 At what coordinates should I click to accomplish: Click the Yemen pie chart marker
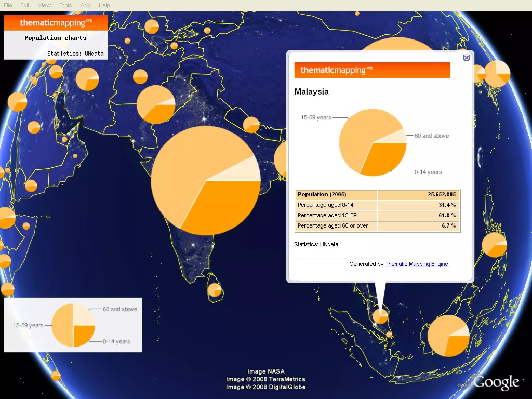click(31, 186)
